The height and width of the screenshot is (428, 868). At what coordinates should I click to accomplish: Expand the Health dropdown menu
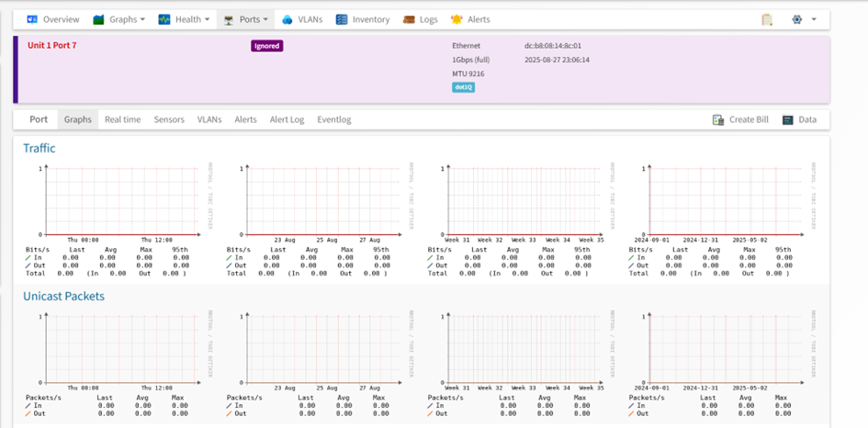[x=185, y=19]
